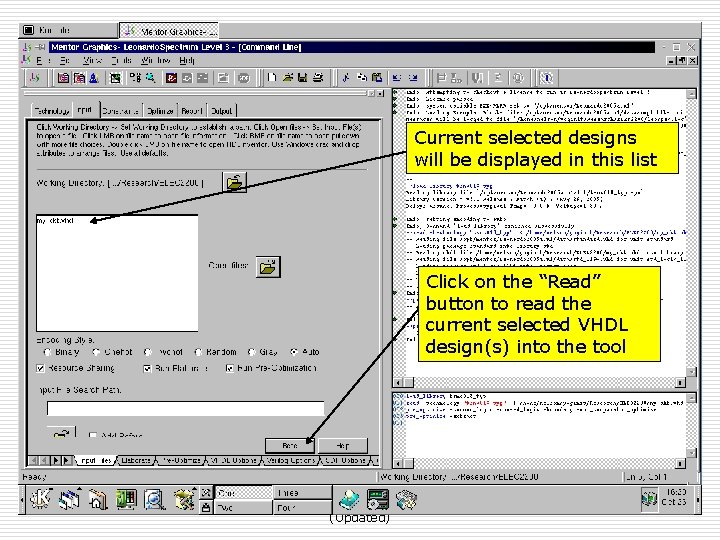Click the folder icon below the search path field

61,432
